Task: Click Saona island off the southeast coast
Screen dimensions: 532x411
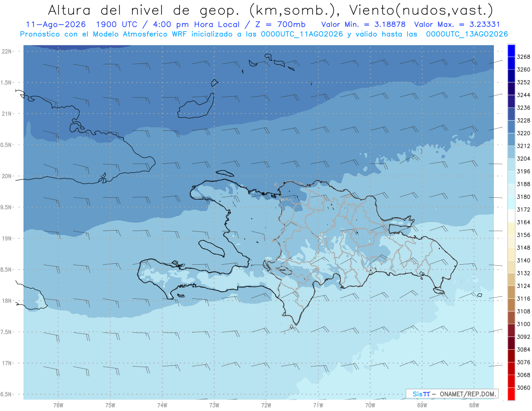Action: [439, 290]
